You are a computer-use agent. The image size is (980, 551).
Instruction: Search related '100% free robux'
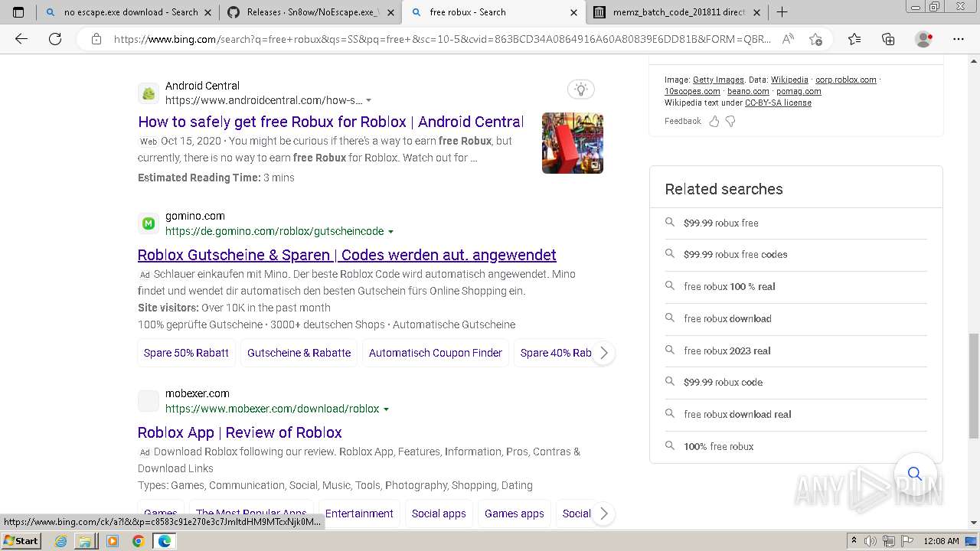click(796, 446)
